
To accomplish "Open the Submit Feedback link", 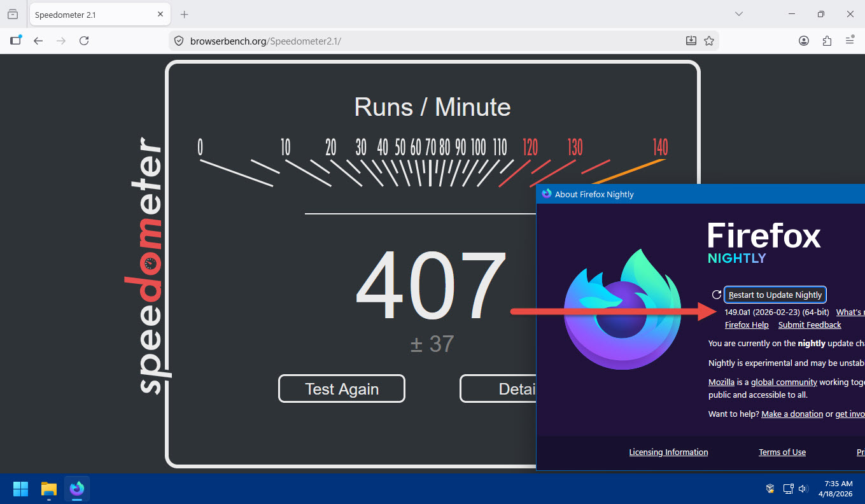I will pyautogui.click(x=809, y=325).
